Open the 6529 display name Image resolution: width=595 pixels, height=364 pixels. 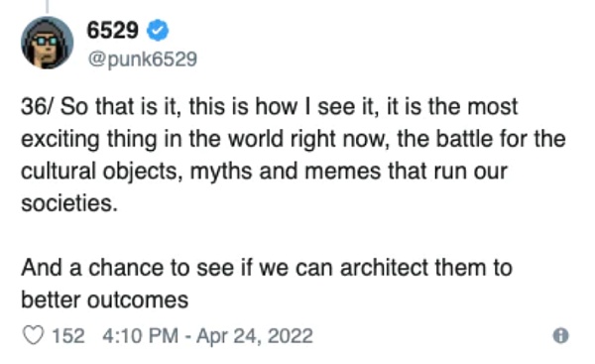point(112,30)
